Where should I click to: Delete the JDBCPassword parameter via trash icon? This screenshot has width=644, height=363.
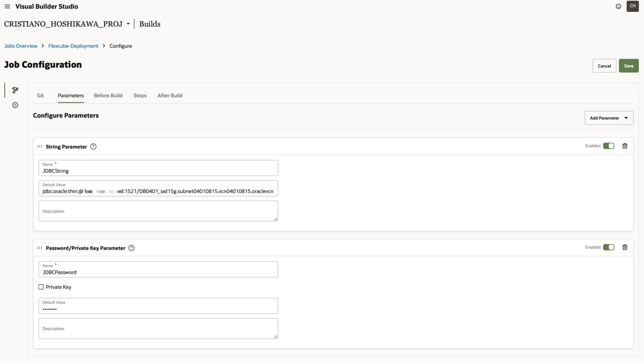pos(625,247)
